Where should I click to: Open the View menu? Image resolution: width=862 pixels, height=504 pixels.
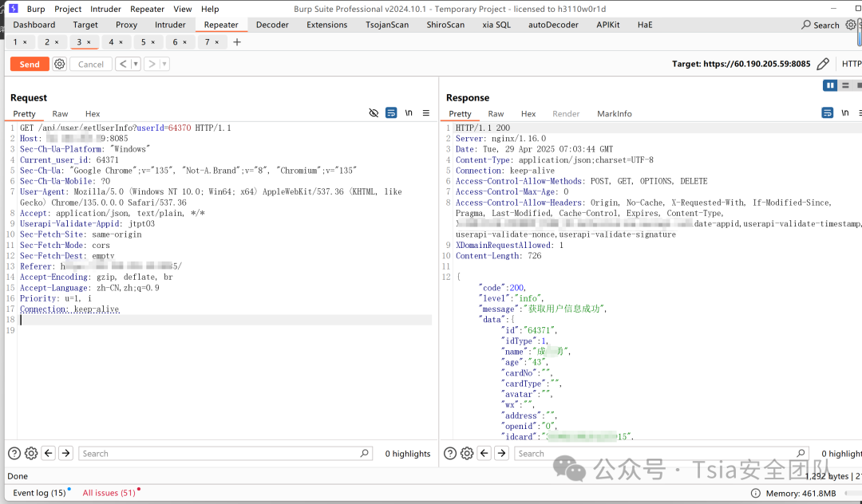tap(183, 9)
